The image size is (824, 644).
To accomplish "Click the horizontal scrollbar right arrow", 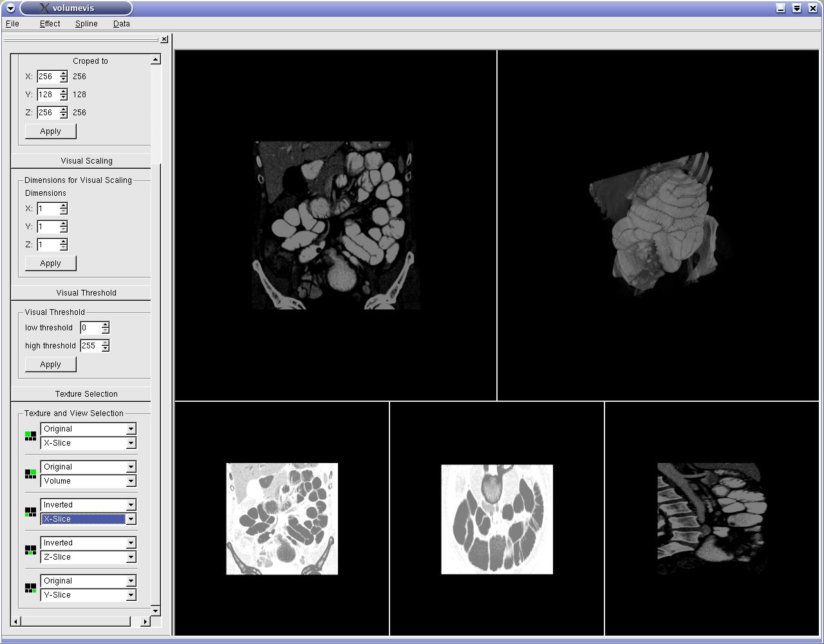I will click(x=145, y=621).
